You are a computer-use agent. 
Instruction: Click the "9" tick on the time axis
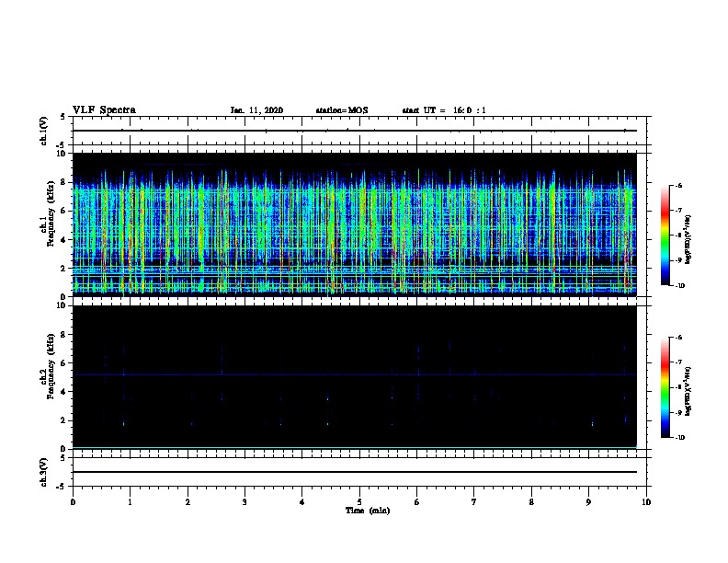tap(588, 502)
